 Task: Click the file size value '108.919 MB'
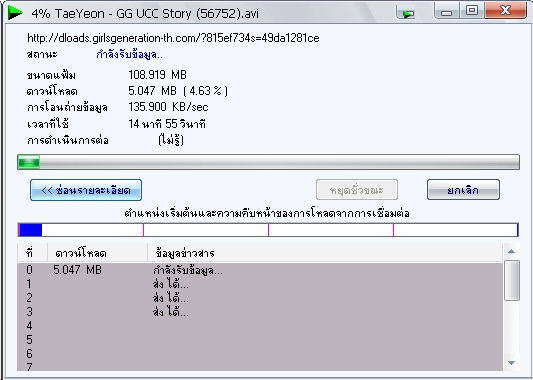point(157,74)
